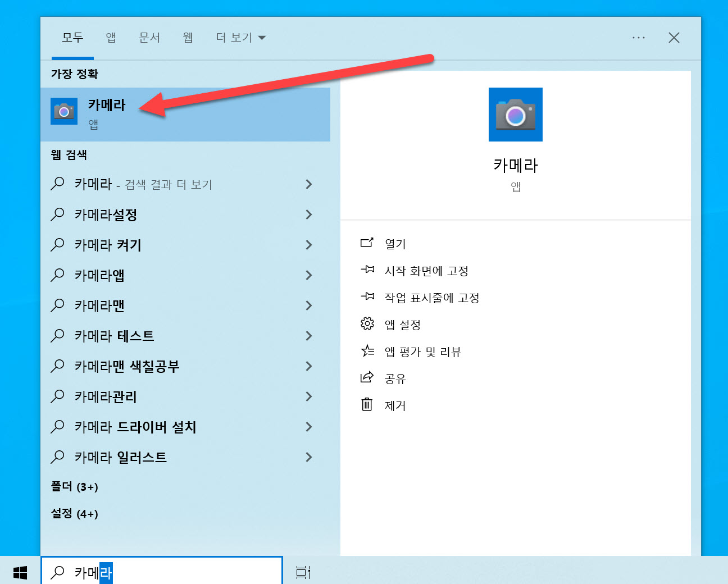Expand the 카메라맨 suggestion chevron
Image resolution: width=728 pixels, height=584 pixels.
pos(308,305)
